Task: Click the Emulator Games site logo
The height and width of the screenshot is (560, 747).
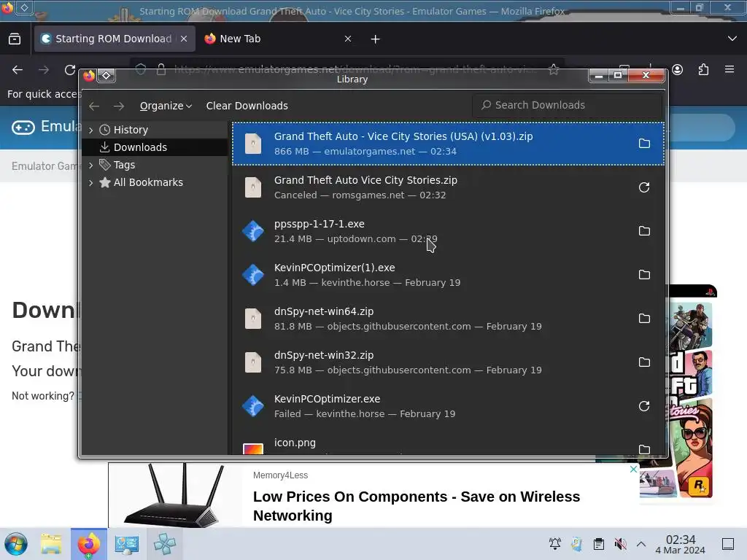Action: [45, 127]
